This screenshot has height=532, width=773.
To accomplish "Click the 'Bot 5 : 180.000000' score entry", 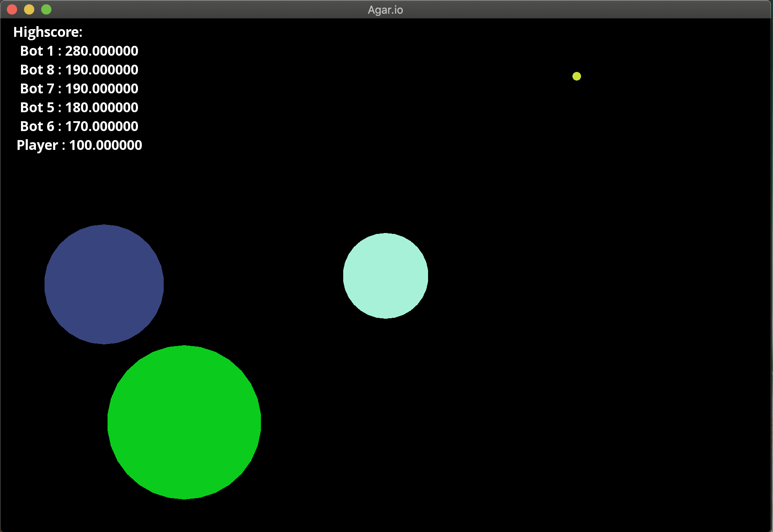I will click(79, 108).
